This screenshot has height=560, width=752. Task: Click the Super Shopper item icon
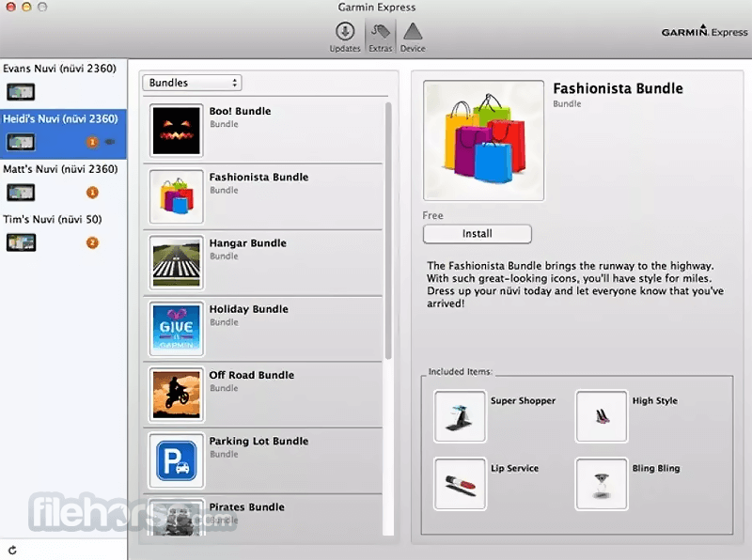pyautogui.click(x=460, y=416)
